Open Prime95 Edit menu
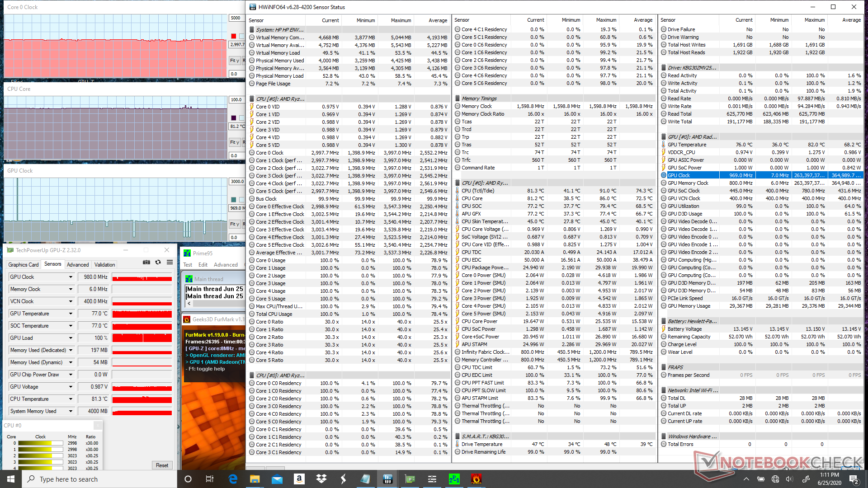 coord(203,265)
